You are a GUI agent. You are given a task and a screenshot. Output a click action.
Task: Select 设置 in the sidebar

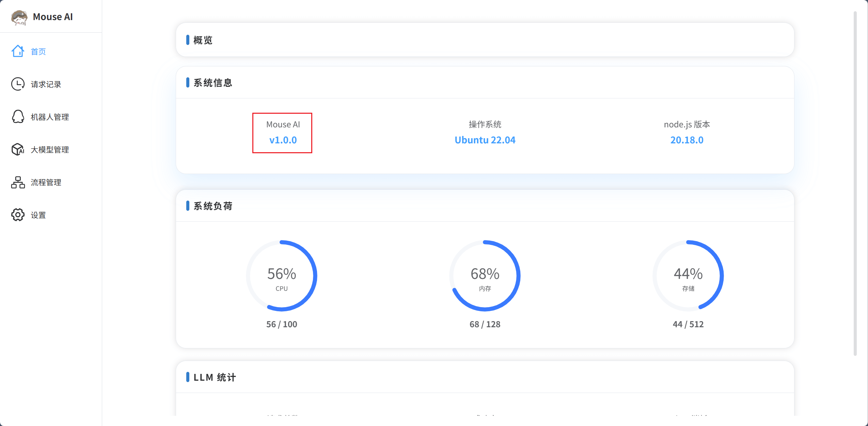(38, 215)
